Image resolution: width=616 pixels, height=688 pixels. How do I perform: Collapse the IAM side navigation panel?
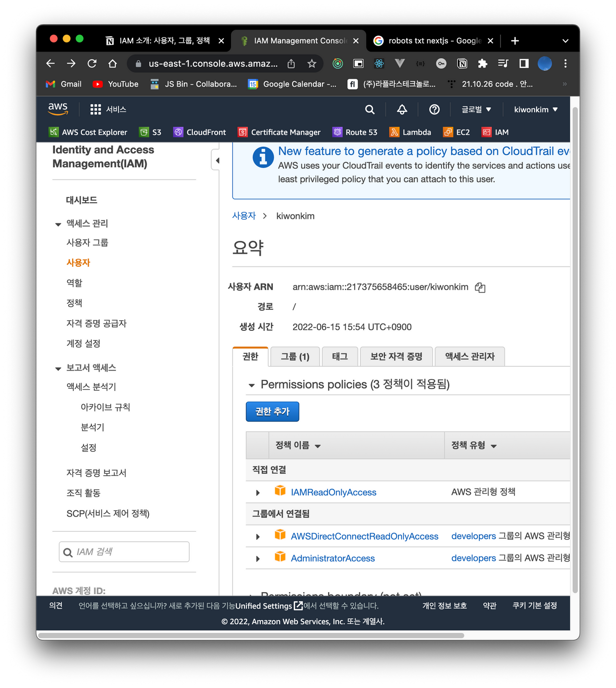tap(217, 160)
